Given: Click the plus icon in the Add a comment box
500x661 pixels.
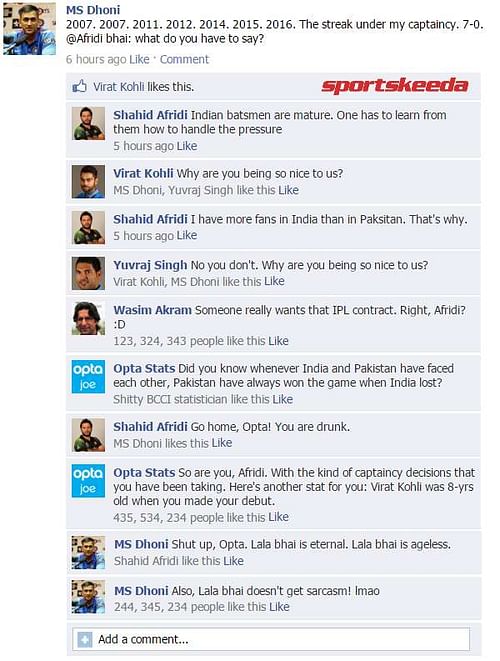Looking at the screenshot, I should [85, 640].
